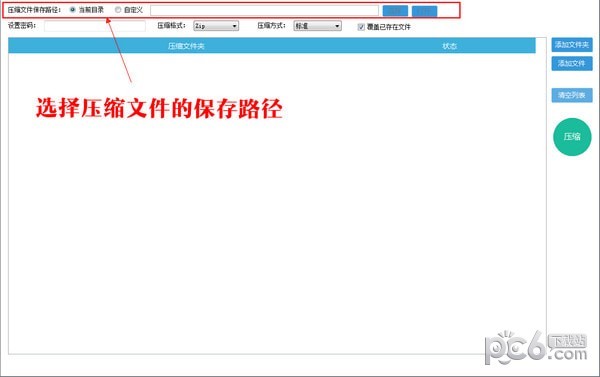Open the 压缩格式 Zip dropdown
Viewport: 600px width, 377px height.
click(216, 26)
